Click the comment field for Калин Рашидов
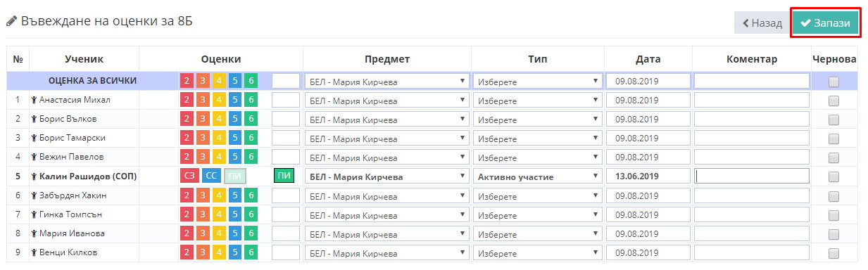This screenshot has height=270, width=868. click(x=752, y=176)
